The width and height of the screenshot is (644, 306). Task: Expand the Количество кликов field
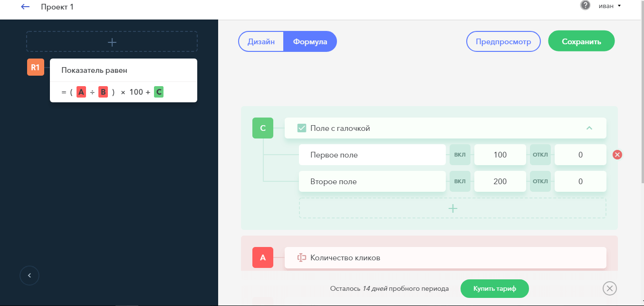click(x=445, y=257)
